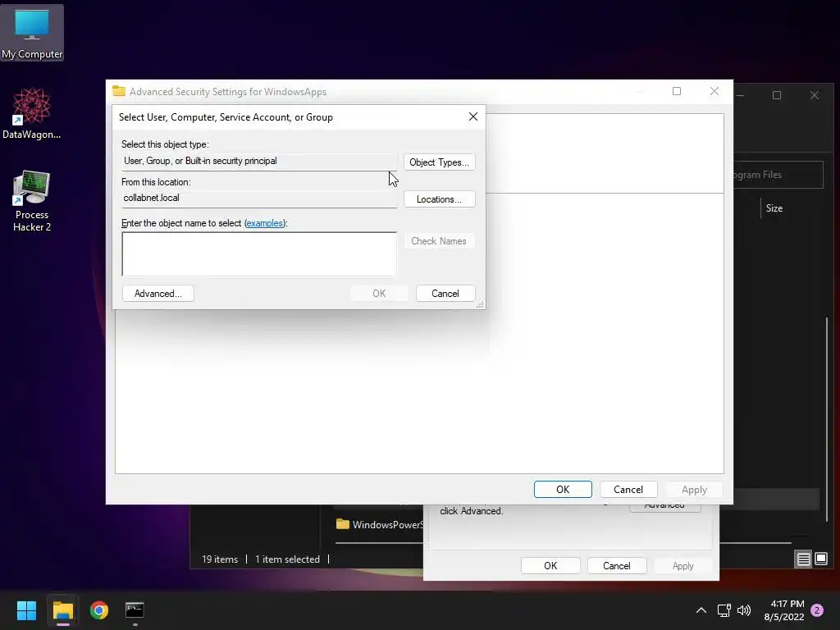Click Apply in Advanced Security Settings window
840x630 pixels.
tap(694, 490)
